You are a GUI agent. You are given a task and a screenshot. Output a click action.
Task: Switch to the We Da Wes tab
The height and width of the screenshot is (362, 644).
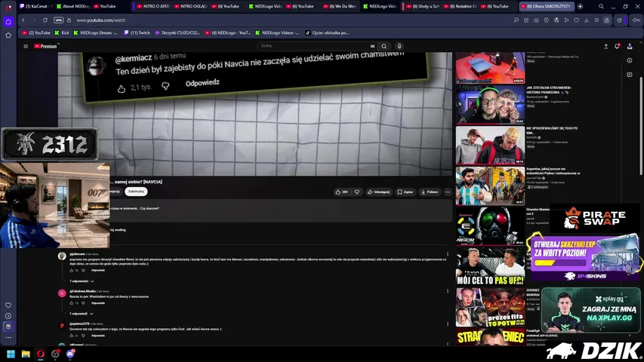[340, 6]
